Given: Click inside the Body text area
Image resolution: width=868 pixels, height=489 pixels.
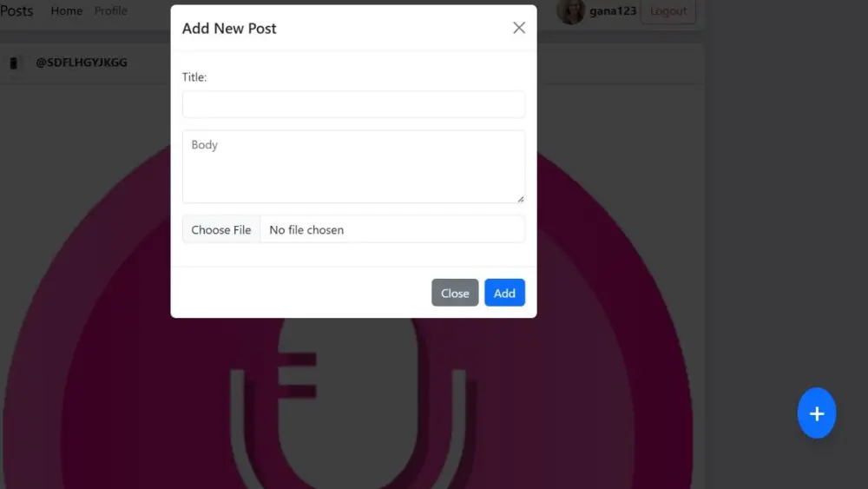Looking at the screenshot, I should (x=354, y=167).
